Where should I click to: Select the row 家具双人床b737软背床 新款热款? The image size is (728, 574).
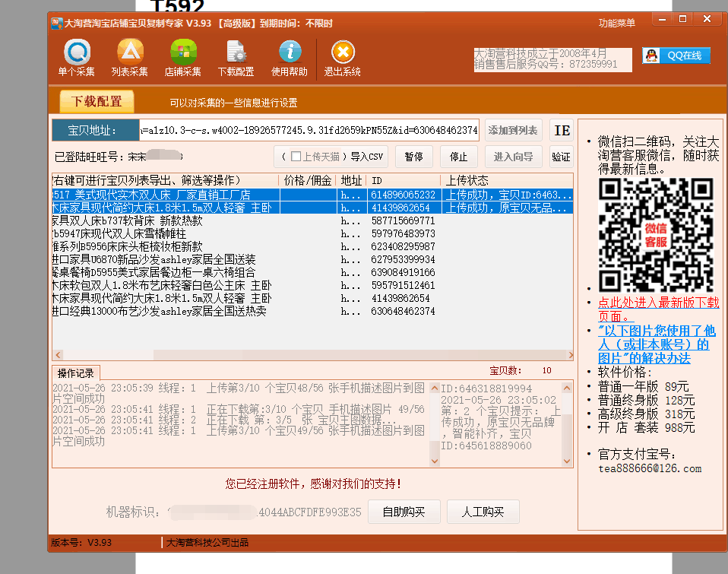[x=312, y=220]
